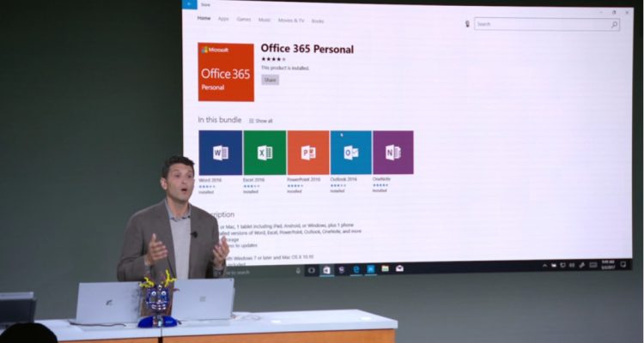This screenshot has width=644, height=343.
Task: Open the Movies & TV tab
Action: [291, 20]
